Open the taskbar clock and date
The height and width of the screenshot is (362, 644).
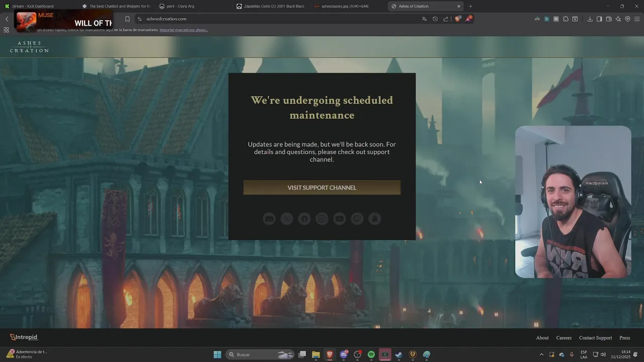click(621, 354)
